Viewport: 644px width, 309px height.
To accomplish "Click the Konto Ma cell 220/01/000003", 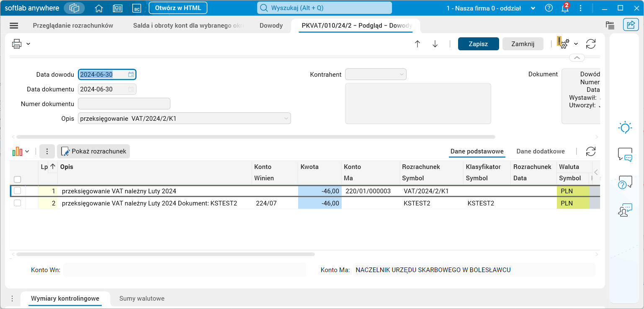I will [371, 191].
